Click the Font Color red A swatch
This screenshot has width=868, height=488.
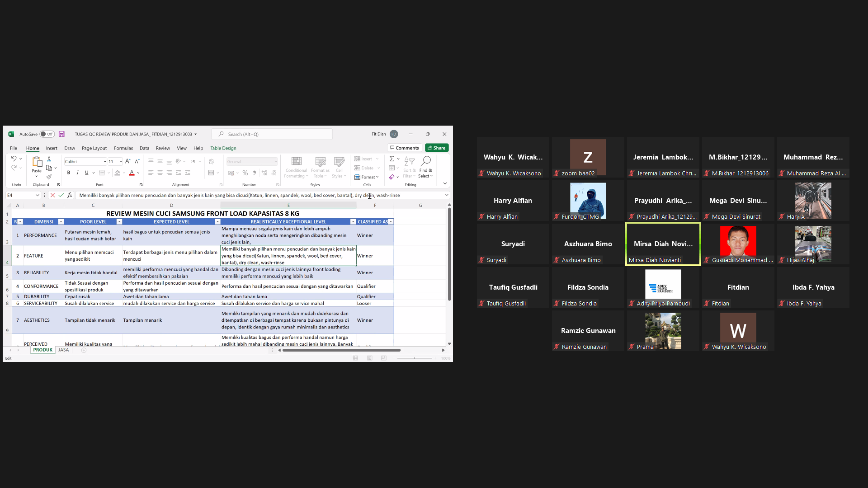pyautogui.click(x=132, y=173)
